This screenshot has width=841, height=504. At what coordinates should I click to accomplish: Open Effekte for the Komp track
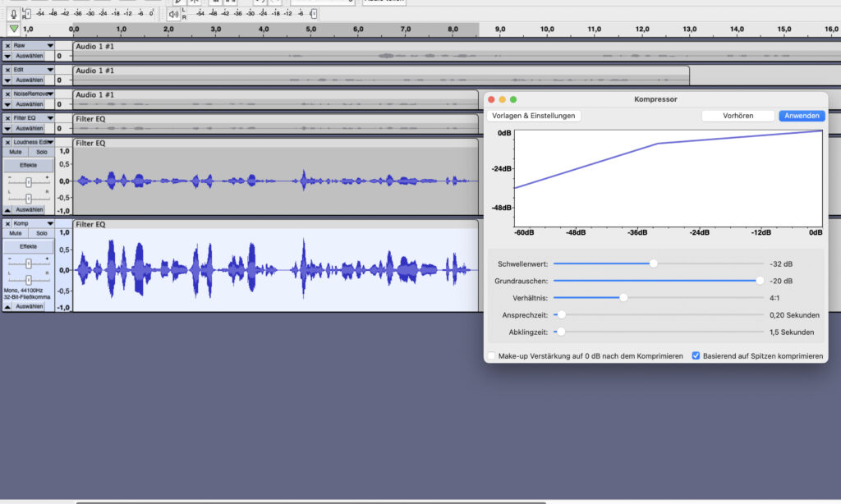tap(29, 246)
